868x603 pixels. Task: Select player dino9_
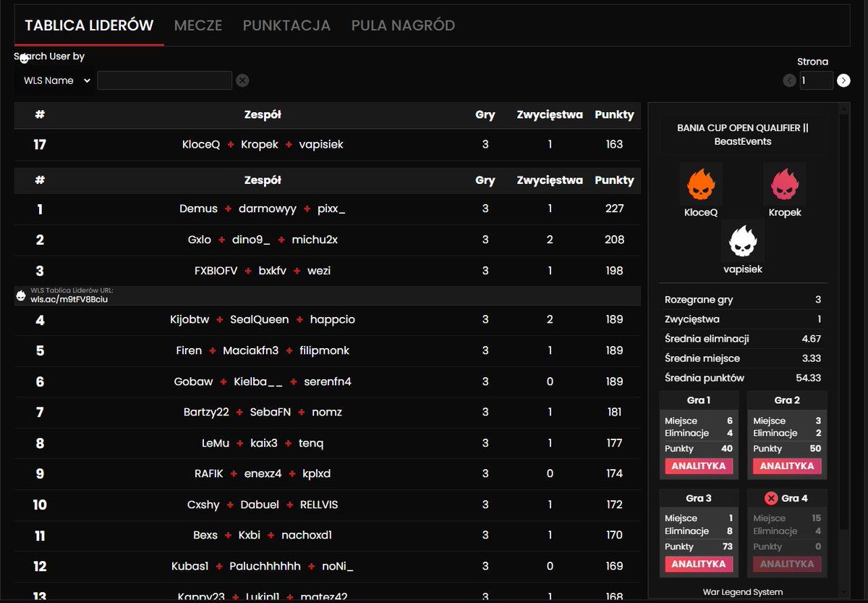tap(251, 240)
